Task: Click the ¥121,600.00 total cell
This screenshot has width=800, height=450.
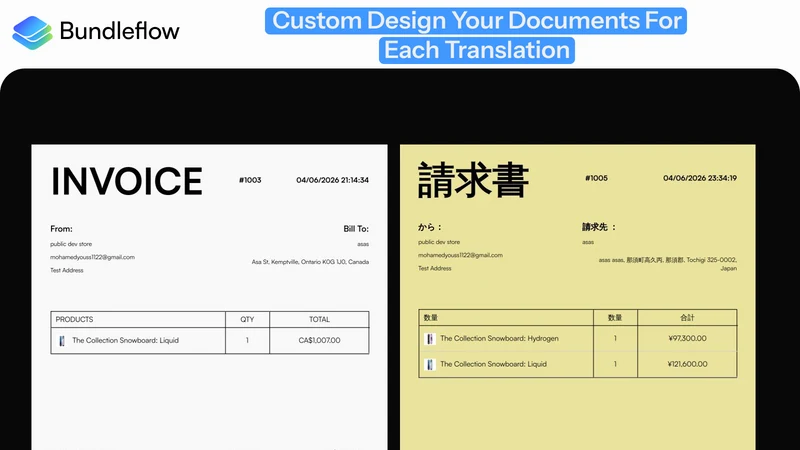Action: click(x=687, y=364)
